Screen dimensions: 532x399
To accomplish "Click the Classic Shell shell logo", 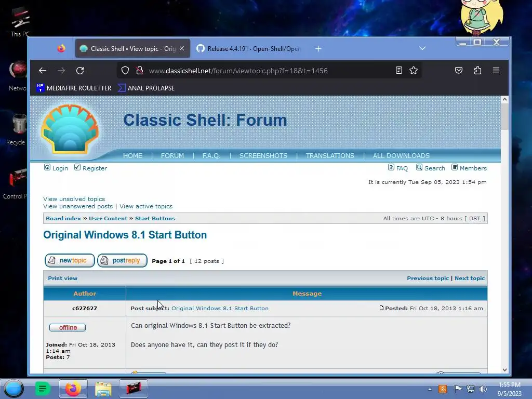I will pyautogui.click(x=70, y=129).
